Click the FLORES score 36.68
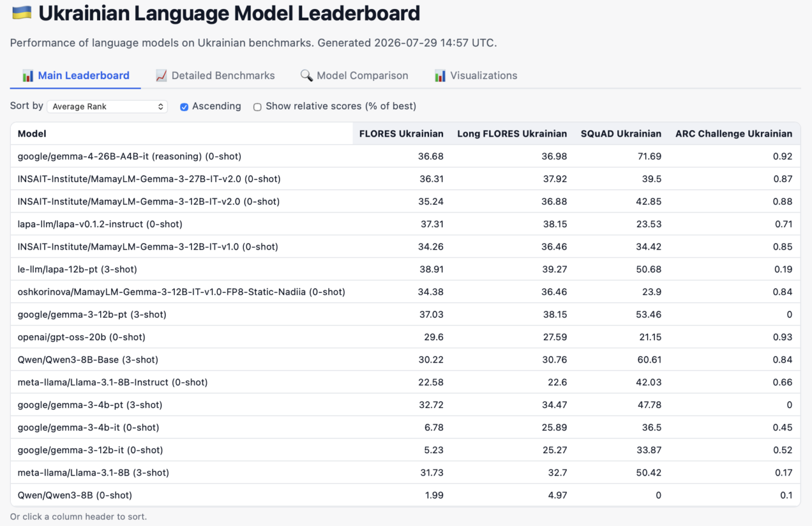Viewport: 812px width, 526px height. pyautogui.click(x=431, y=156)
